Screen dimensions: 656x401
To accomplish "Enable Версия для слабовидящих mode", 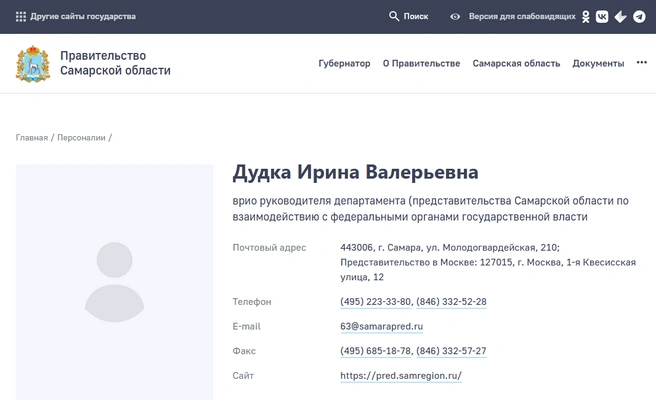I will (522, 16).
